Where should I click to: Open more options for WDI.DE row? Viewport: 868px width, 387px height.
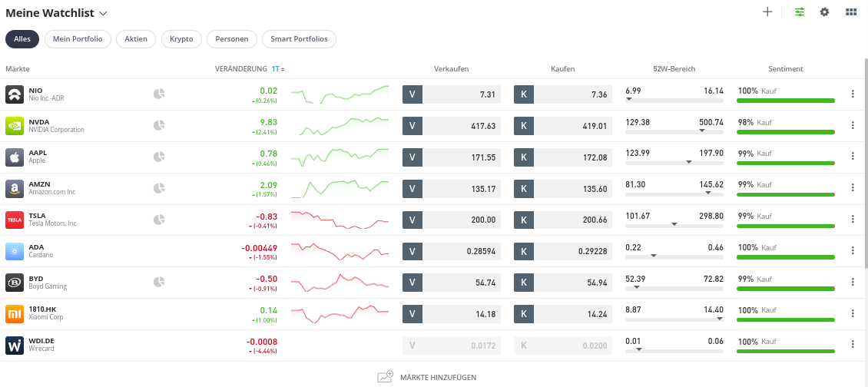point(853,344)
